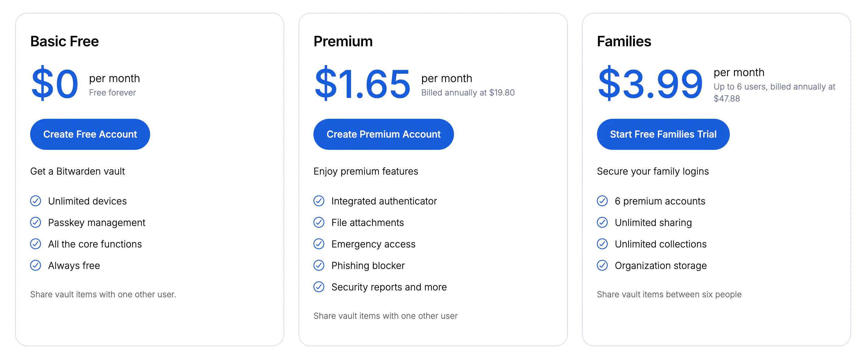Viewport: 868px width, 357px height.
Task: Select the Basic Free plan heading
Action: tap(64, 41)
